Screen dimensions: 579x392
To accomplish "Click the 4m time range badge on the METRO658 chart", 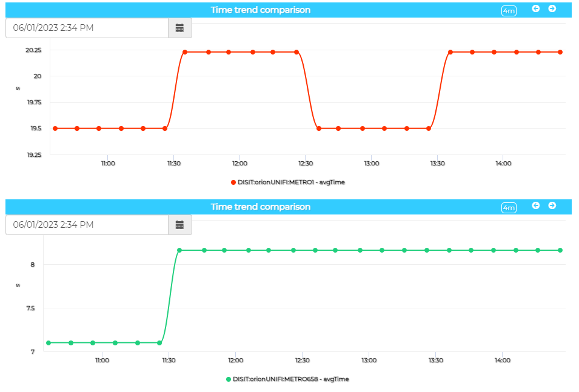I will 509,208.
